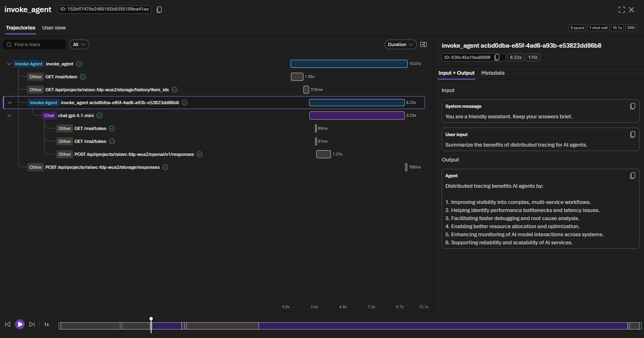Viewport: 644px width, 338px height.
Task: Switch to the Trajectories tab
Action: [x=21, y=28]
